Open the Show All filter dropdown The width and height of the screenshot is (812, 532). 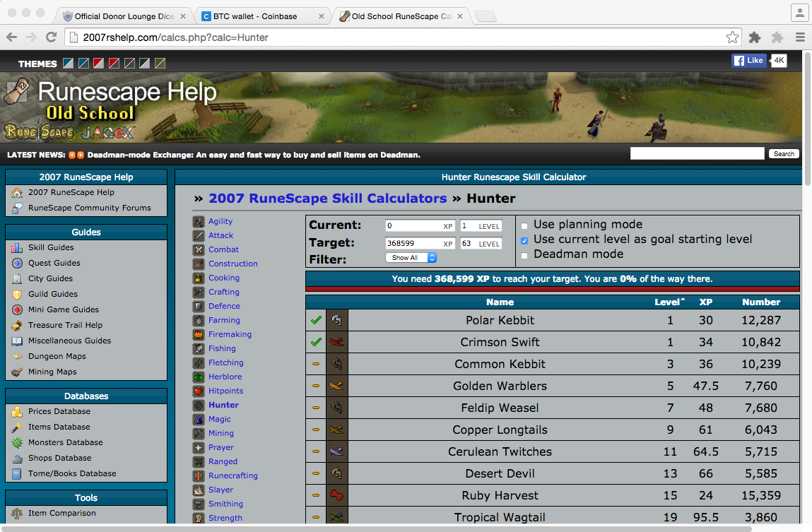(x=411, y=258)
